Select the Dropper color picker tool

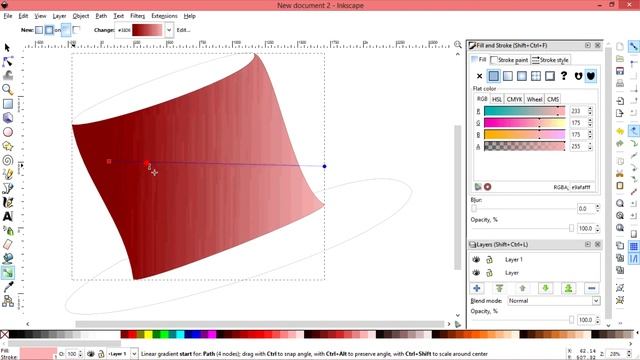pyautogui.click(x=7, y=287)
